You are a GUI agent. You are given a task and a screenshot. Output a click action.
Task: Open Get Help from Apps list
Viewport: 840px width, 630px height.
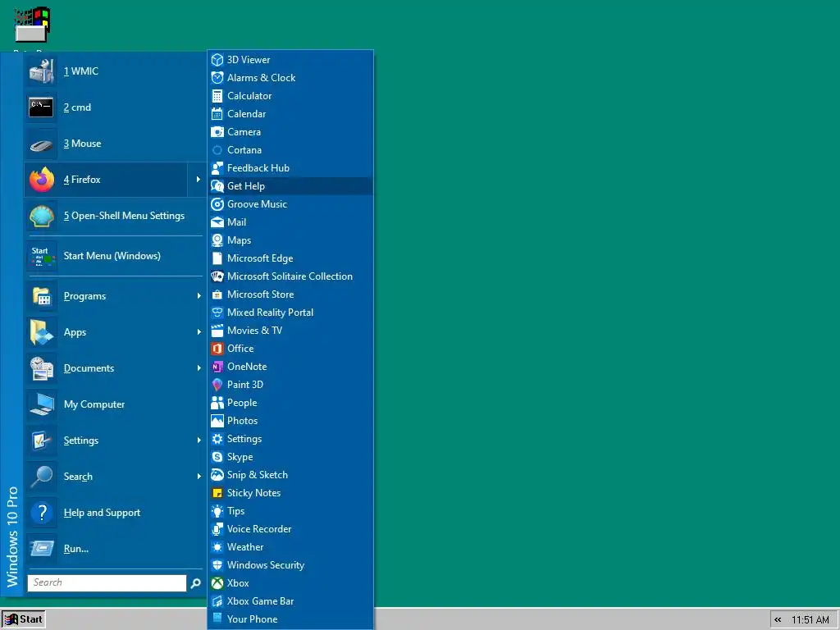click(x=290, y=186)
